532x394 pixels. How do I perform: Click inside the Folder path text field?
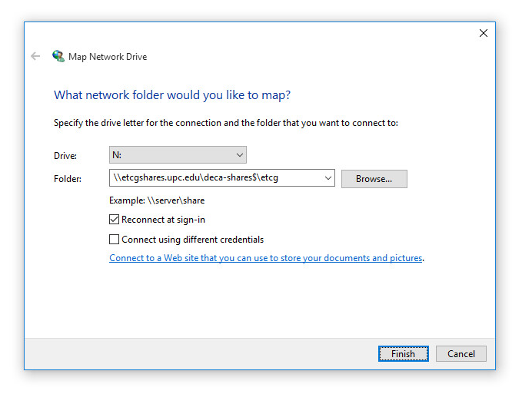[215, 178]
